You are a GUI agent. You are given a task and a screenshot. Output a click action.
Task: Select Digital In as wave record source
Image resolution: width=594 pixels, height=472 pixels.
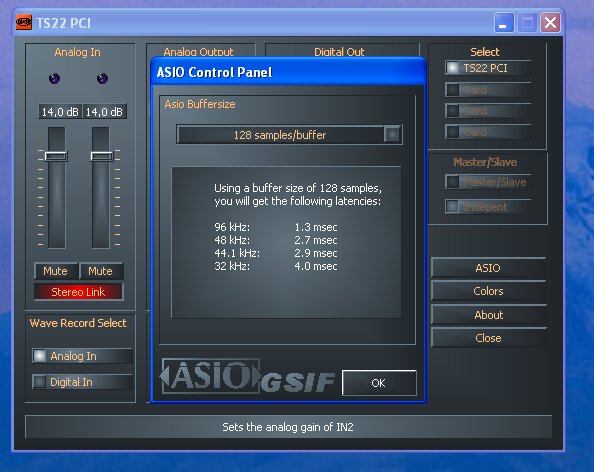point(82,382)
